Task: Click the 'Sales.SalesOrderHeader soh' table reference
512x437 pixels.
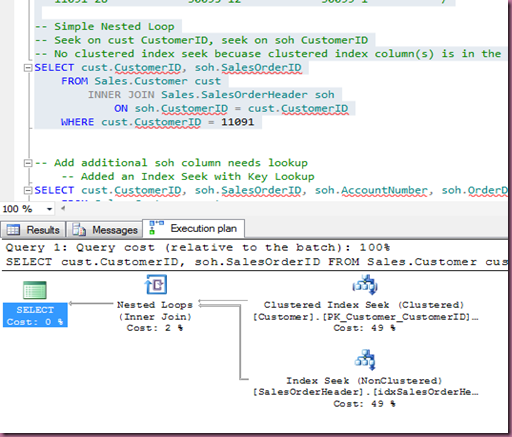Action: click(248, 95)
